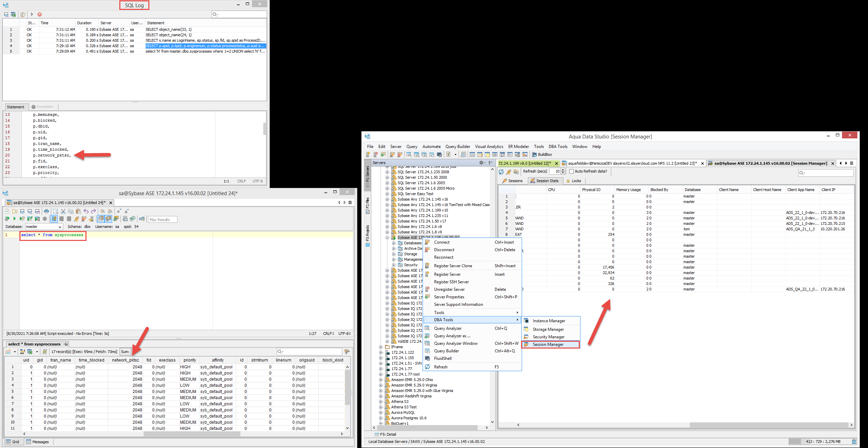
Task: Toggle the highlighted auto-commit toolbar button
Action: point(54,219)
